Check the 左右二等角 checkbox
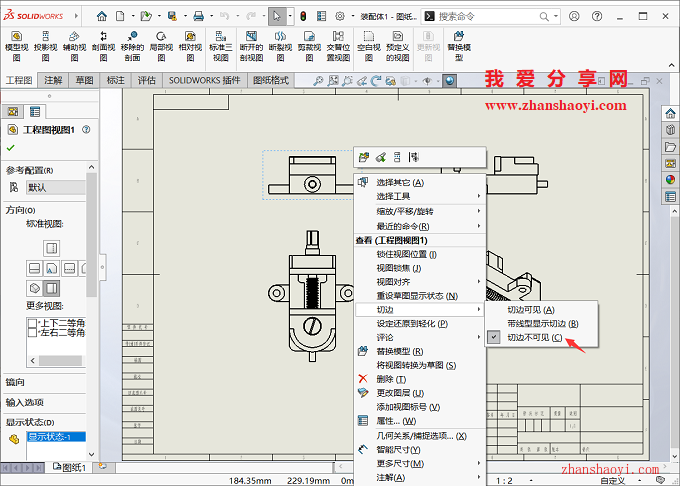This screenshot has width=680, height=486. 32,333
